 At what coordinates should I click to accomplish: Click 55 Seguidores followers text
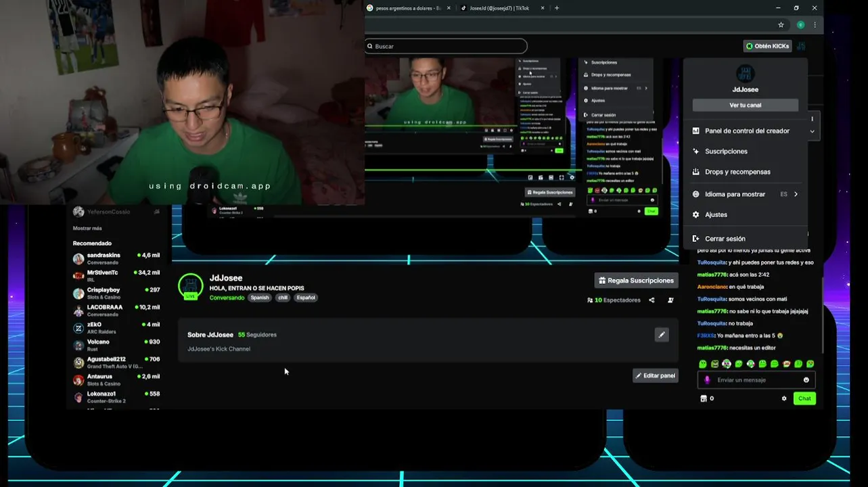coord(257,335)
